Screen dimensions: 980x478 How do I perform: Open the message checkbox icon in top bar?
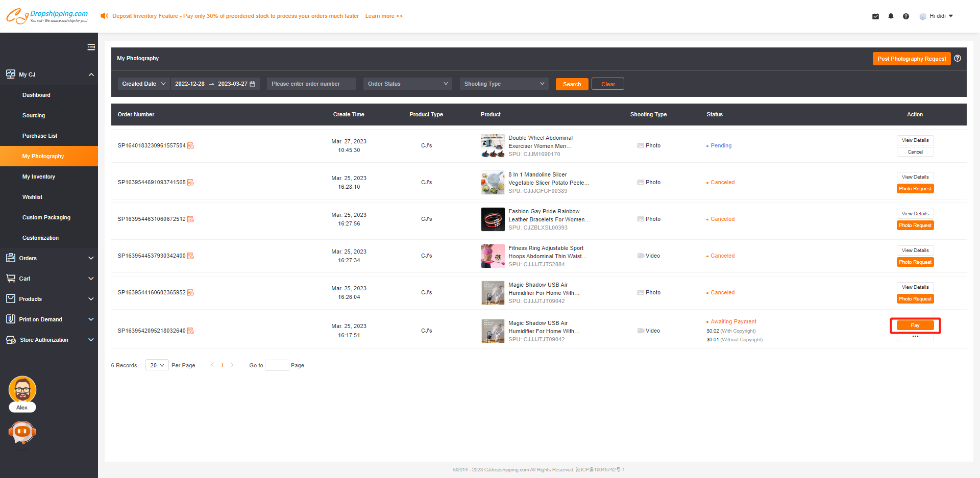pyautogui.click(x=875, y=16)
